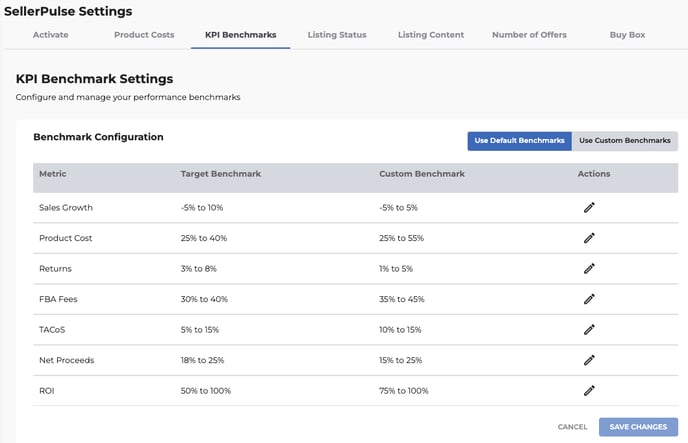The image size is (688, 443).
Task: Click the Benchmark Configuration section title
Action: pos(98,137)
